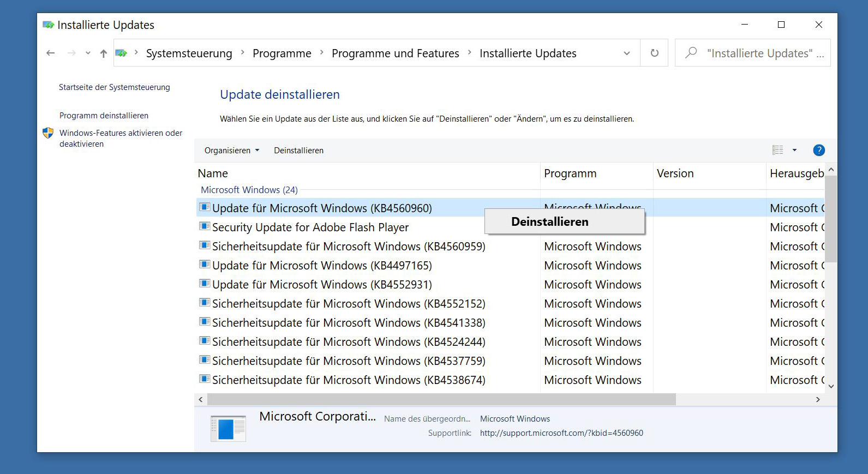This screenshot has width=868, height=474.
Task: Sort by the Name column header
Action: pyautogui.click(x=367, y=173)
